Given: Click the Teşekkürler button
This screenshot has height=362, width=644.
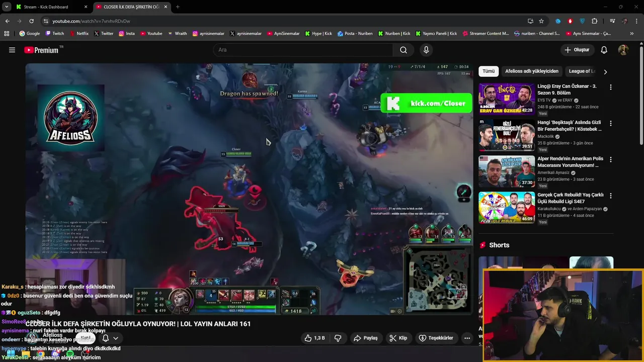Looking at the screenshot, I should click(436, 338).
